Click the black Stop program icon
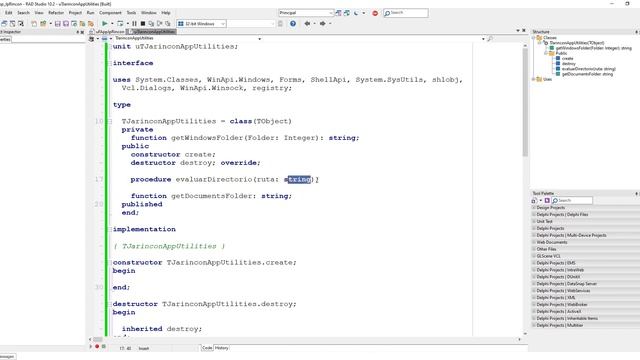This screenshot has width=640, height=360. point(143,24)
